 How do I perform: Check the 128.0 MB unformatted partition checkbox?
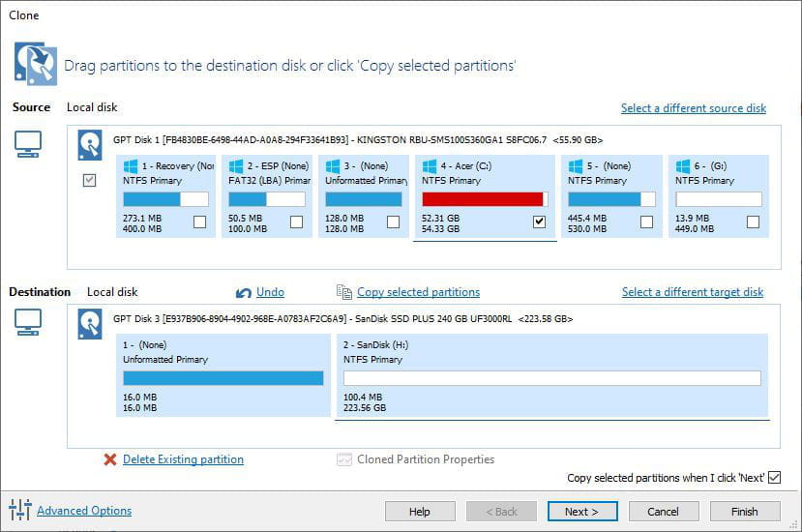(394, 222)
